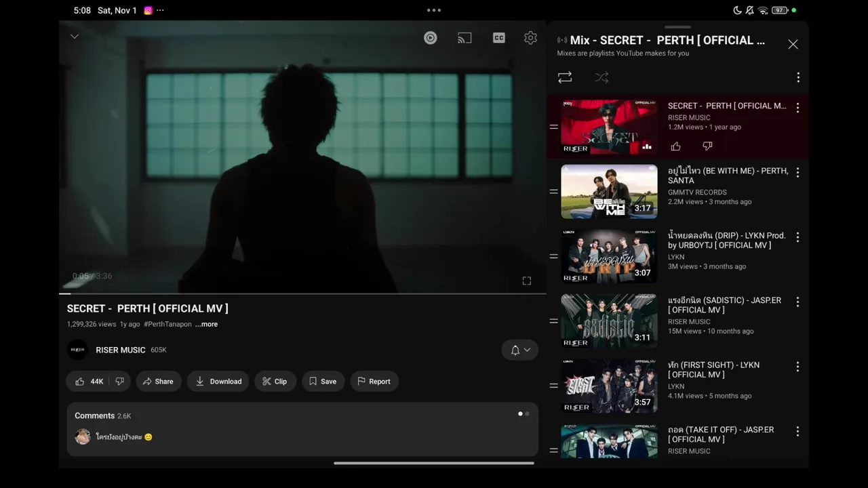Tap the home gesture bar at the bottom

(434, 463)
